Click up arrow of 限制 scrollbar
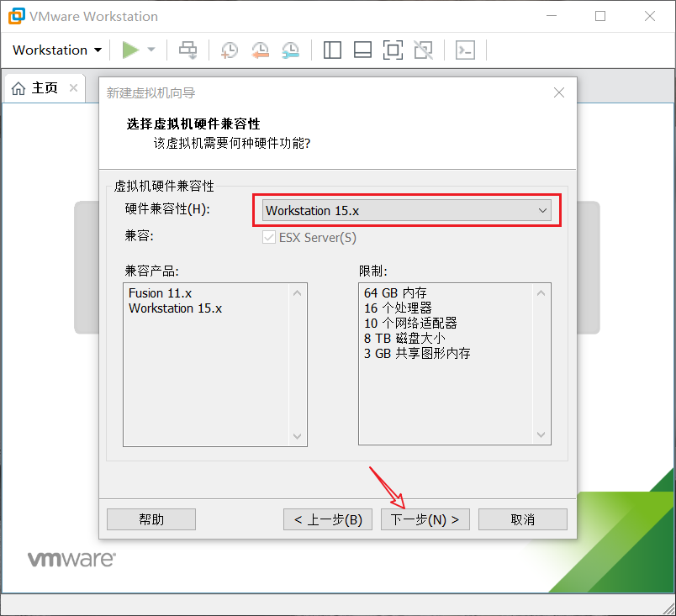 [541, 293]
